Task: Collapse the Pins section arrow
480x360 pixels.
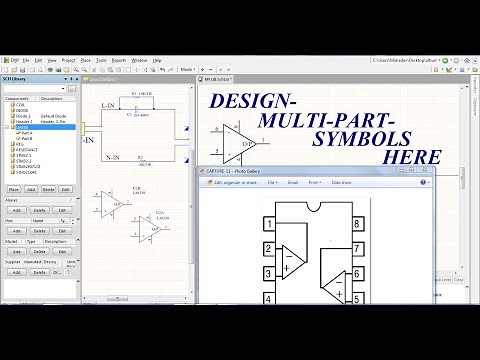Action: (x=78, y=219)
